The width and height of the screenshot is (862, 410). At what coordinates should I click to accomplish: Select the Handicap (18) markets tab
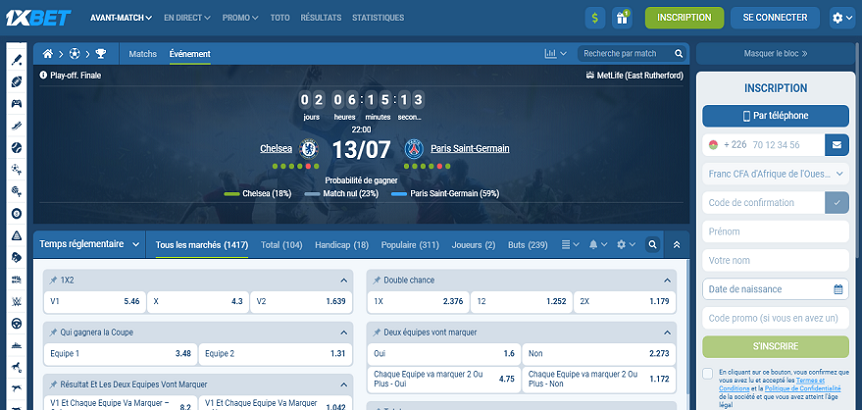[342, 245]
